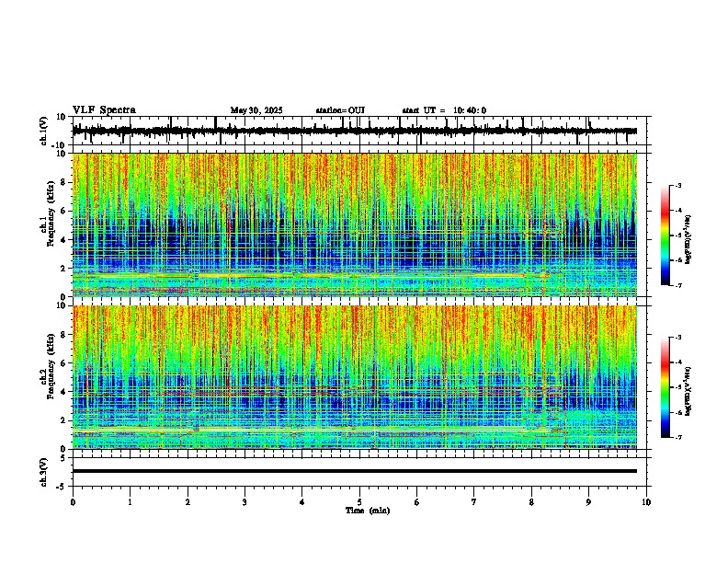728x563 pixels.
Task: Click the time axis tick label "1"
Action: pos(130,502)
